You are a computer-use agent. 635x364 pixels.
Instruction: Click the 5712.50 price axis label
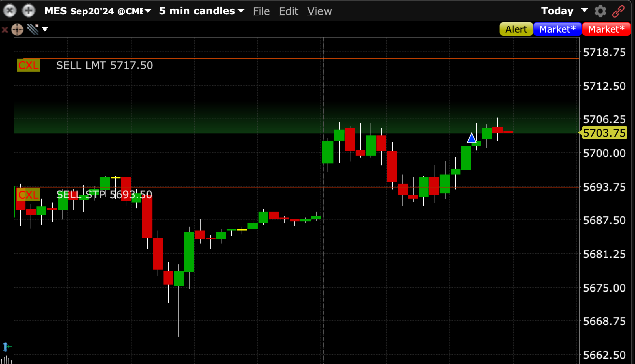click(604, 86)
